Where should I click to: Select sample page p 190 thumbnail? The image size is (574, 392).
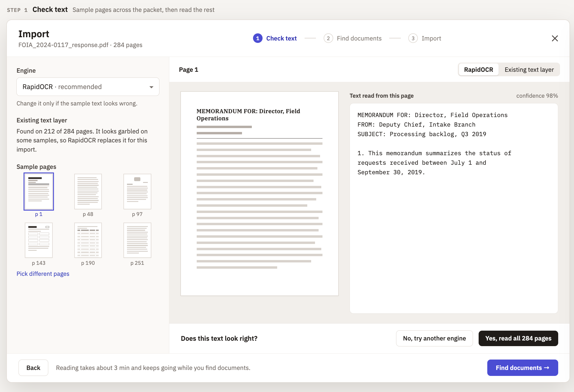(88, 240)
